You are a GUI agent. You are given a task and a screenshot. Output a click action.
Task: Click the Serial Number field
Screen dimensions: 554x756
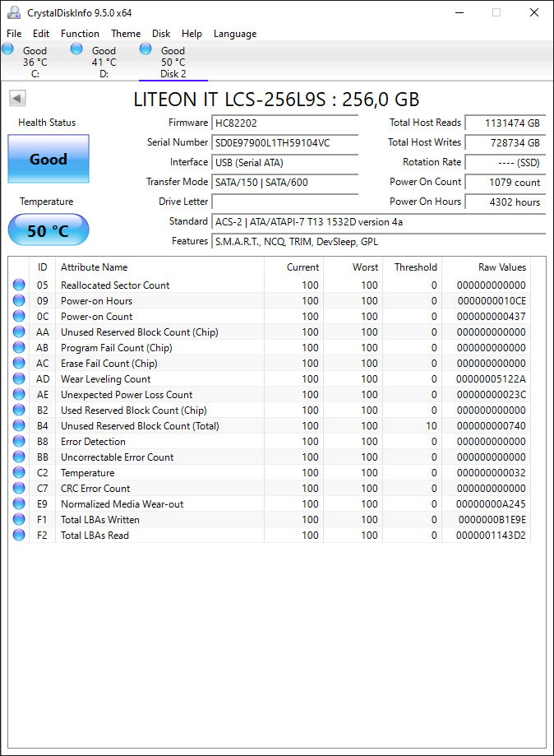pyautogui.click(x=284, y=142)
